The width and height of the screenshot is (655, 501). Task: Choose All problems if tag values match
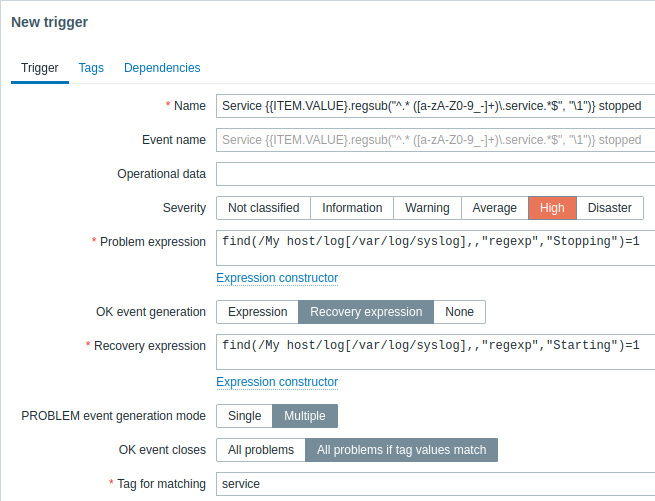pyautogui.click(x=401, y=450)
